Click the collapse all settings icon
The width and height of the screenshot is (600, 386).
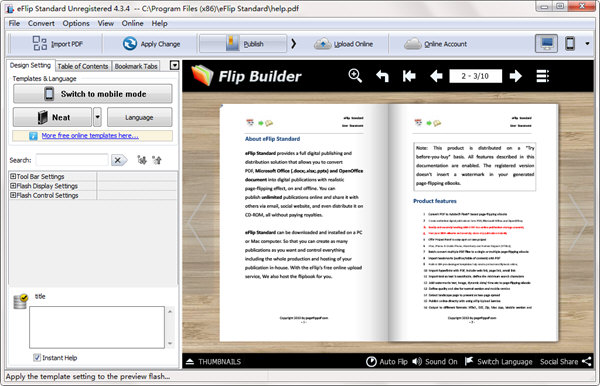tap(157, 160)
